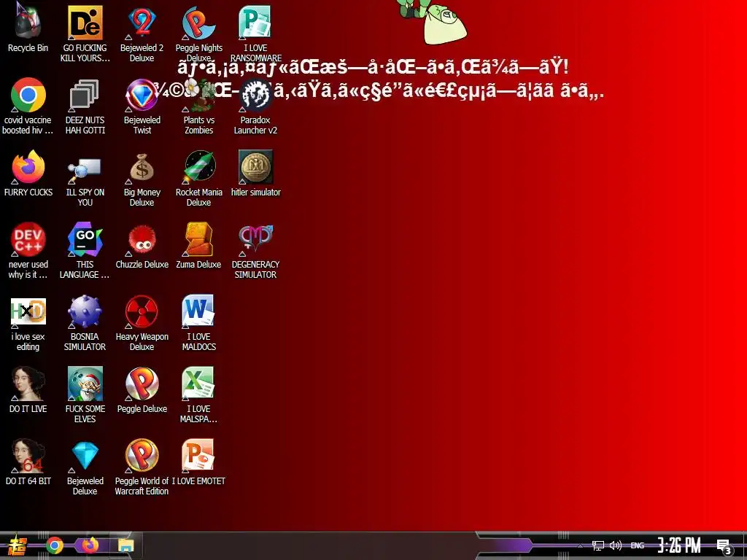
Task: Launch Chrome from the taskbar
Action: point(54,545)
